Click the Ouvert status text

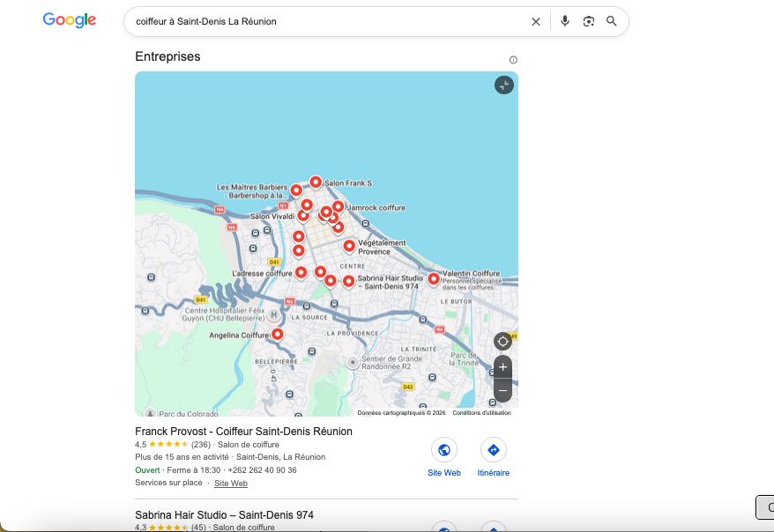(x=147, y=469)
